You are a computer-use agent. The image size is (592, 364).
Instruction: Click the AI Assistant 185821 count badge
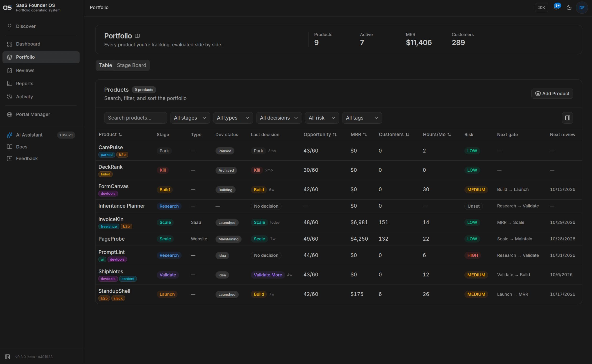[x=66, y=135]
